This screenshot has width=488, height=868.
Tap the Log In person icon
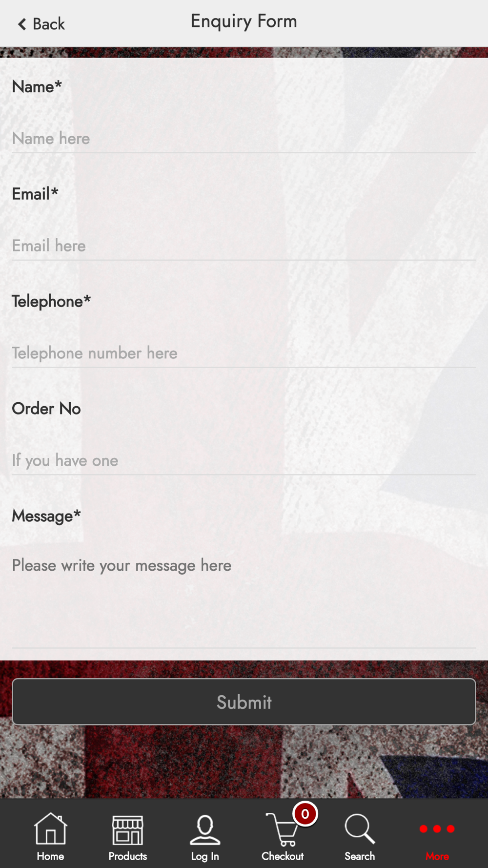[x=205, y=829]
